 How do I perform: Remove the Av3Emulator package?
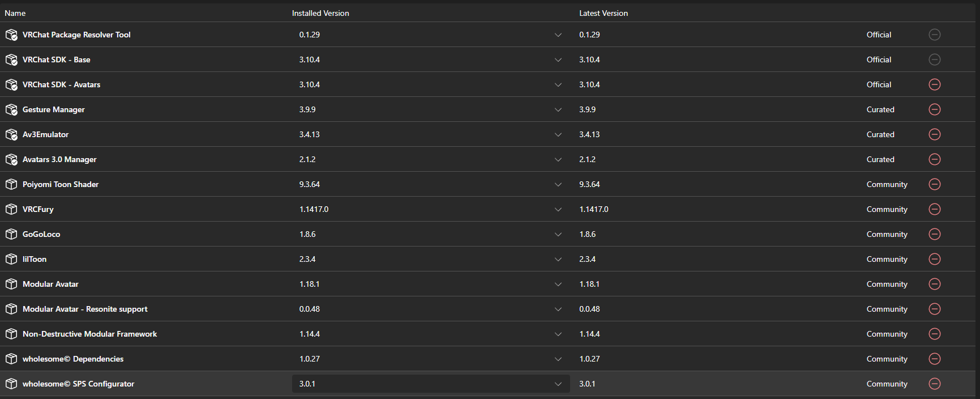(935, 134)
